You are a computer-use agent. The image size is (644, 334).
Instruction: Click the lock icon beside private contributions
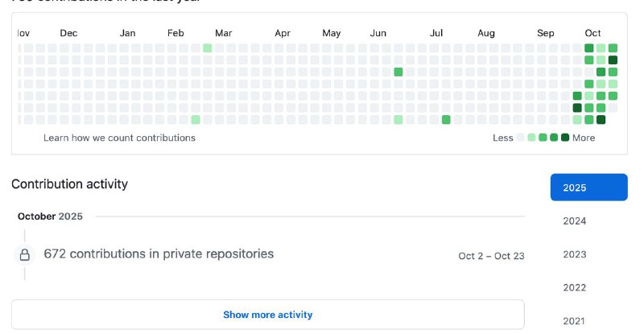(25, 255)
